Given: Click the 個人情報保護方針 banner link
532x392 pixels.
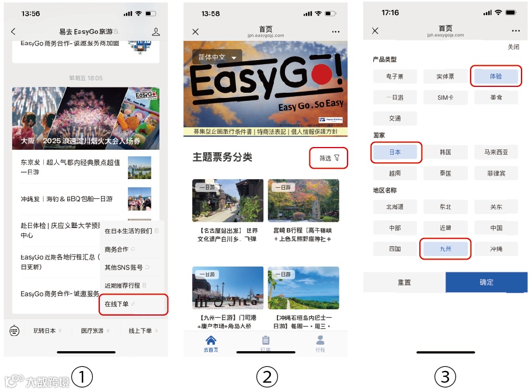Looking at the screenshot, I should [x=314, y=132].
